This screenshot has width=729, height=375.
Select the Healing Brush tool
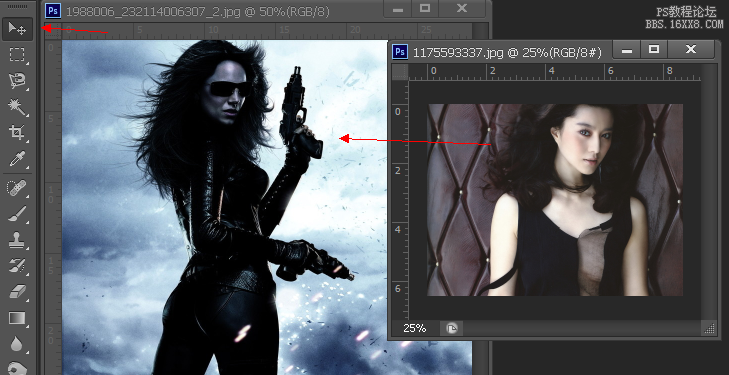pos(17,189)
